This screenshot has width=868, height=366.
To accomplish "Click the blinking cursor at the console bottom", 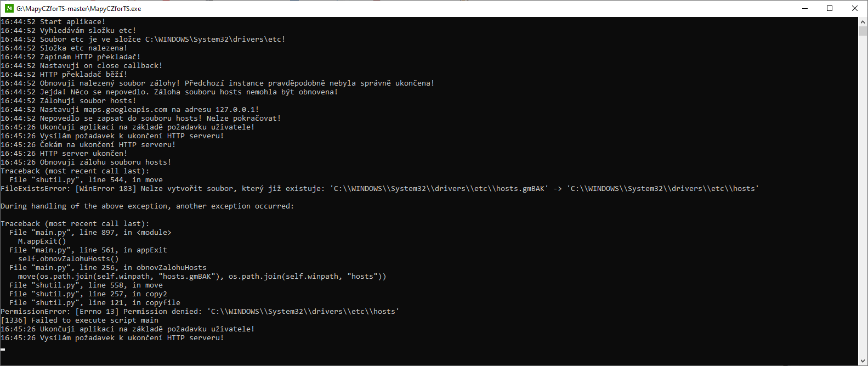I will point(3,349).
